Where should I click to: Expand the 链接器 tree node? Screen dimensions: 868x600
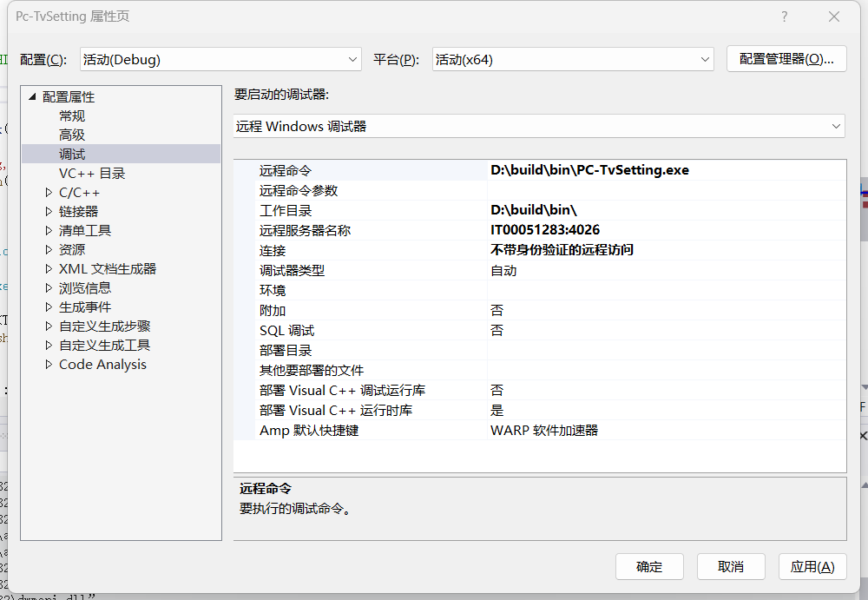pos(49,212)
